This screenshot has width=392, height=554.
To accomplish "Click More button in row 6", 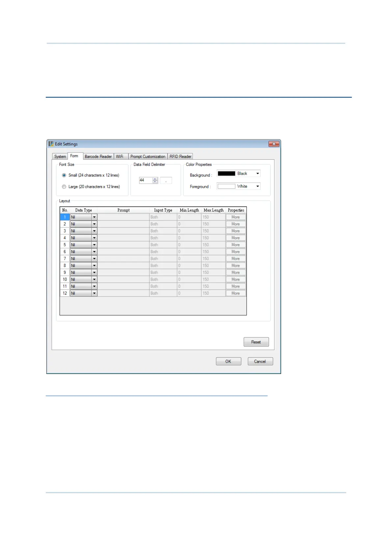I will click(x=236, y=252).
